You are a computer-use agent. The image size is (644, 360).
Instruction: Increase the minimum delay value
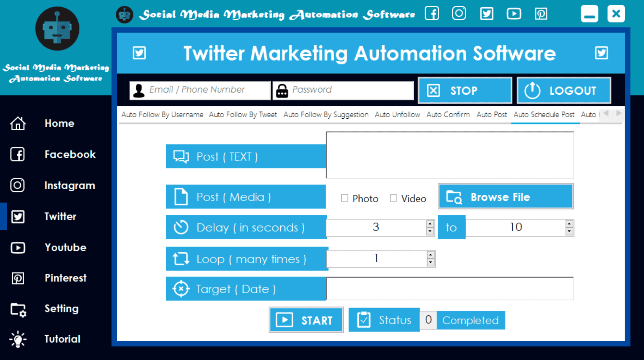click(x=430, y=224)
